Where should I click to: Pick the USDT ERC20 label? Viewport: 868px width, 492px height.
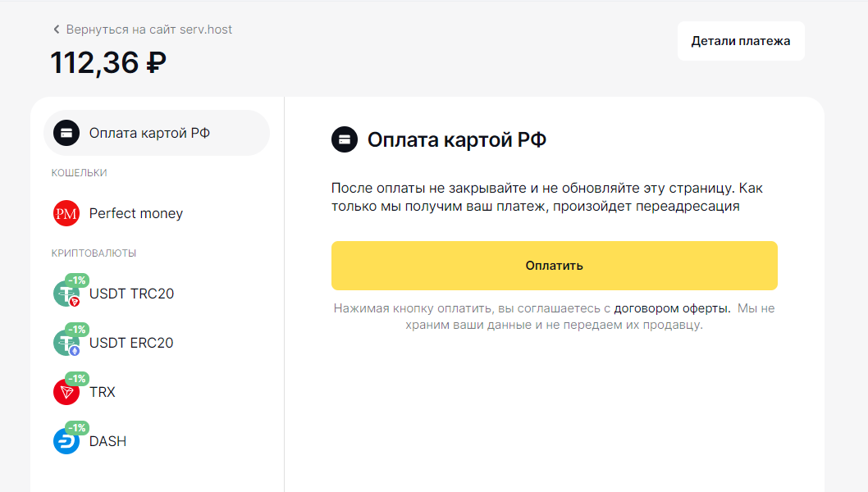(131, 344)
